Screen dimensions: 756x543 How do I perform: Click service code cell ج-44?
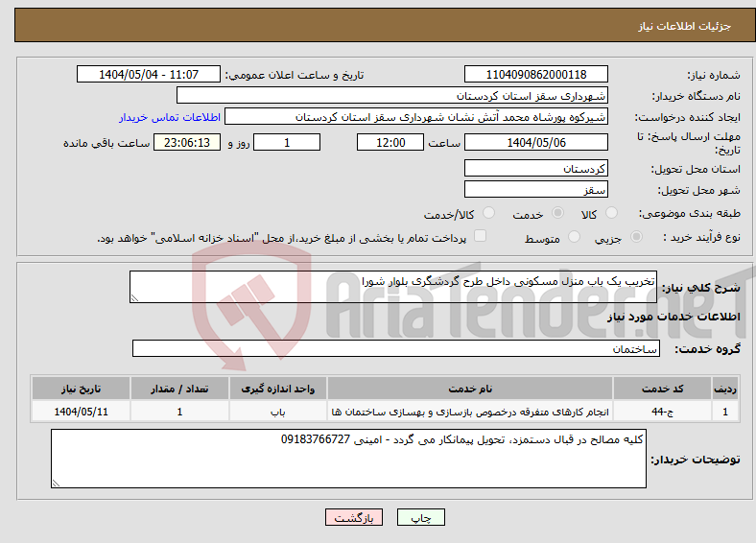tap(663, 412)
